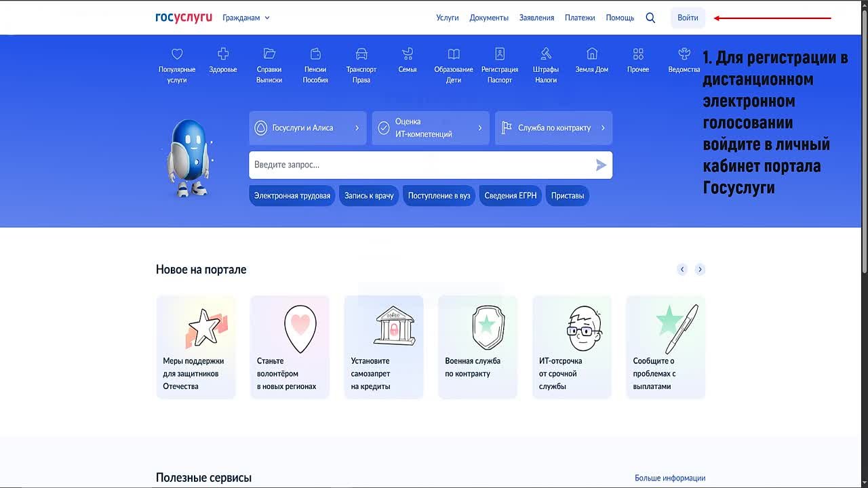Expand the Служба по контракту chevron
The height and width of the screenshot is (488, 868).
click(603, 127)
